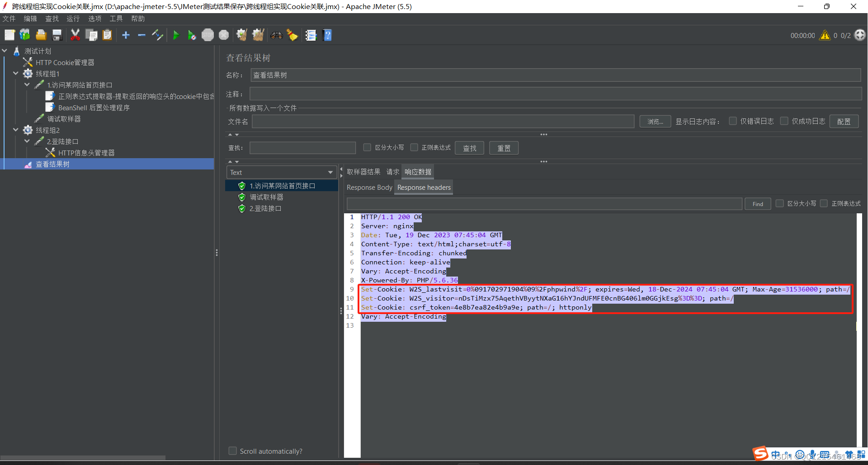Viewport: 868px width, 465px height.
Task: Click the warning triangle log icon
Action: tap(825, 35)
